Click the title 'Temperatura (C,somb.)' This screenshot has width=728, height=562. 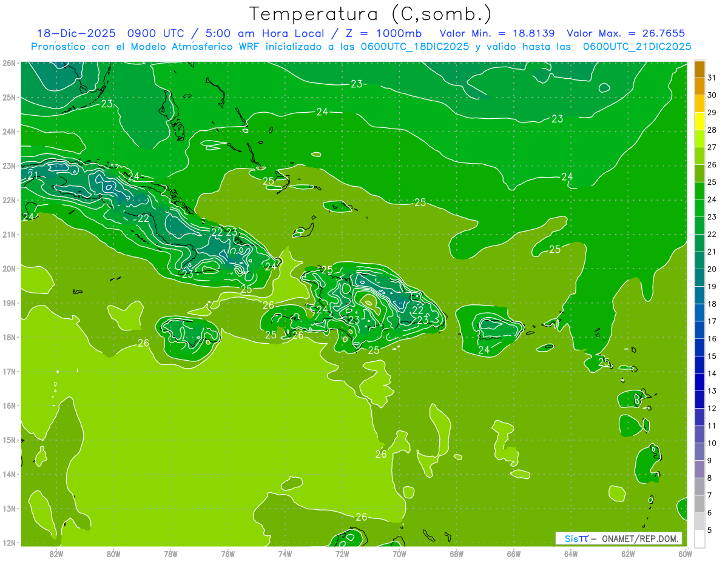[370, 14]
